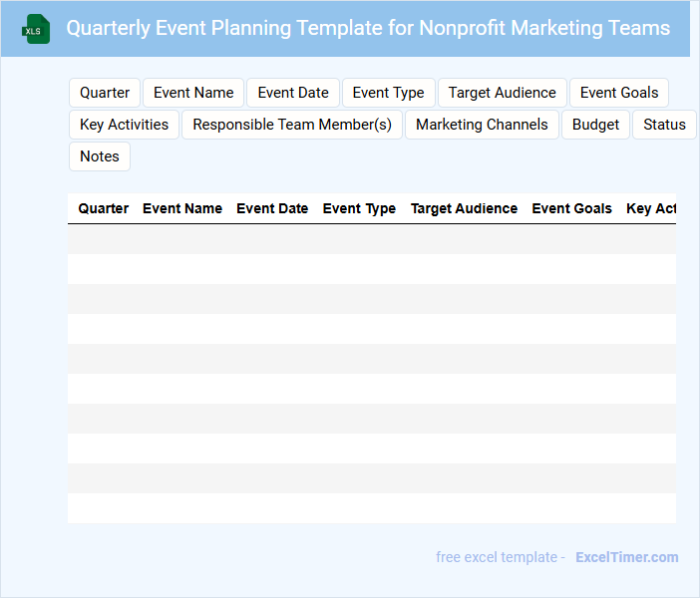Screen dimensions: 700x598
Task: Click the Target Audience tag
Action: (x=502, y=93)
